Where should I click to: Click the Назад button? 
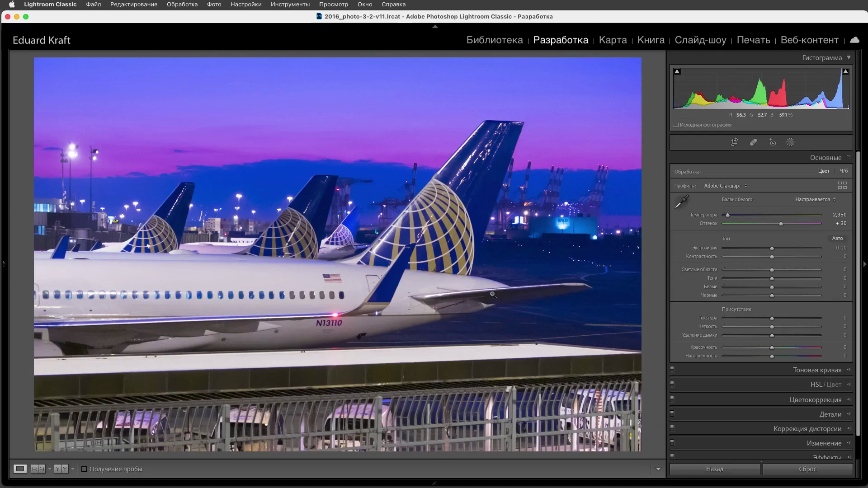point(715,469)
